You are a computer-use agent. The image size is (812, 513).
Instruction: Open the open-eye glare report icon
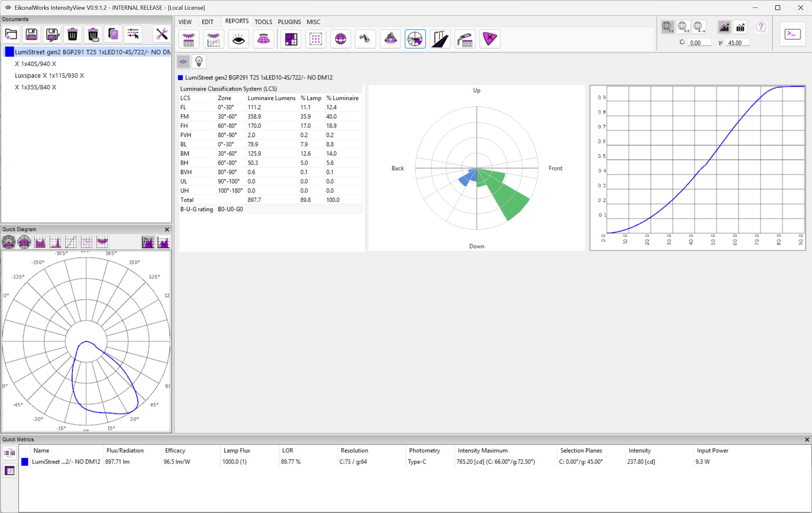point(239,39)
